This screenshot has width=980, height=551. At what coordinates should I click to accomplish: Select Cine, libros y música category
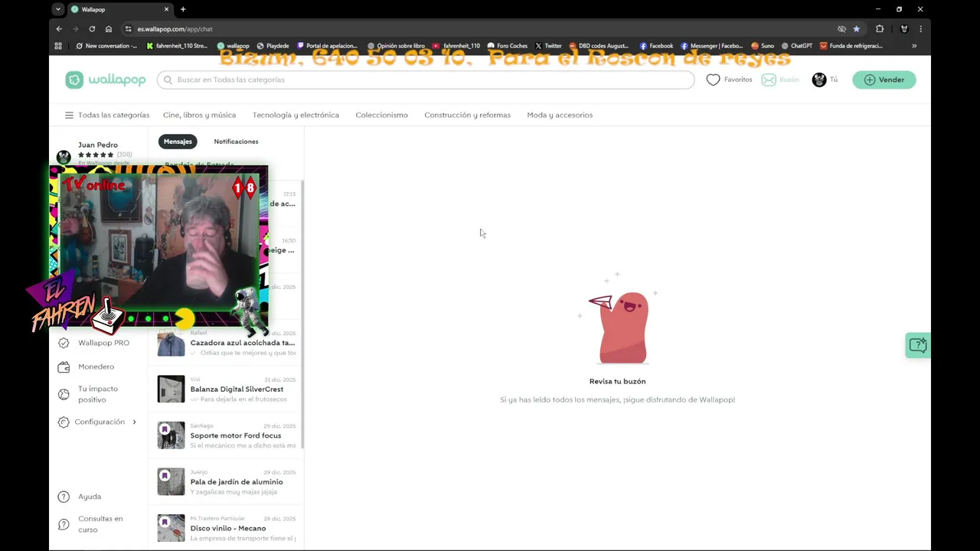(199, 115)
